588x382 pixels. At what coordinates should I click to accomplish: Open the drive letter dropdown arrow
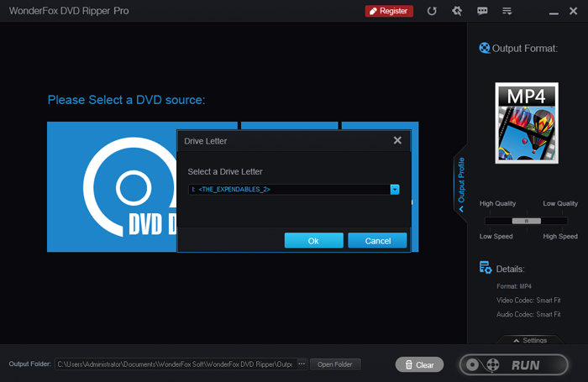[395, 189]
